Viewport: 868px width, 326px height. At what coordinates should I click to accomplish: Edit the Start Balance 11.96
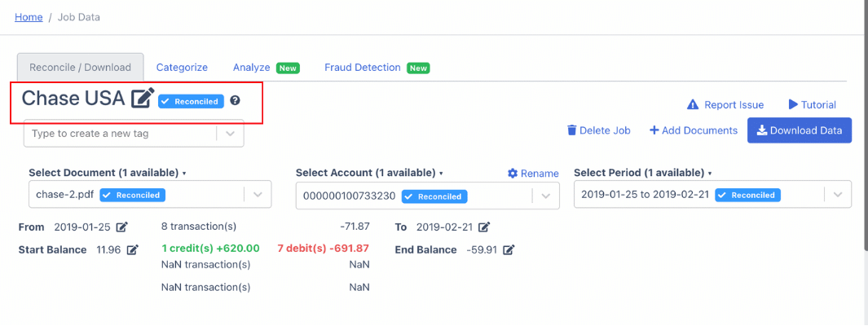coord(132,249)
